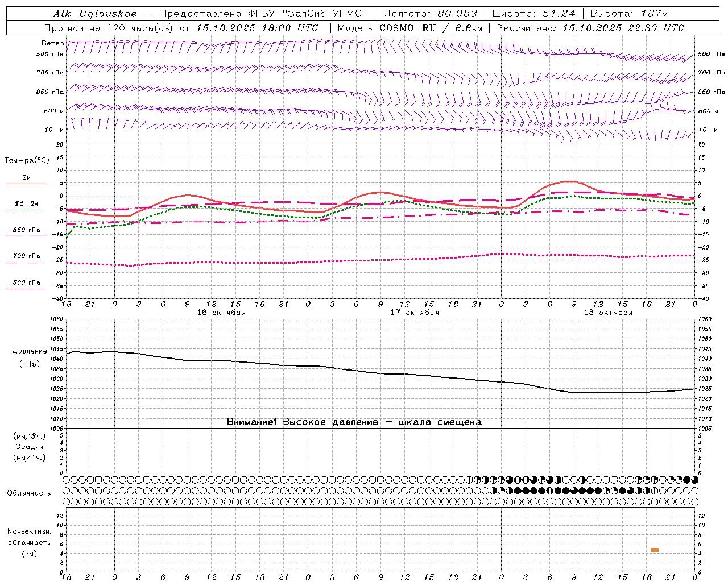Click the '1005' value on left pressure axis
The width and height of the screenshot is (728, 582).
pyautogui.click(x=57, y=428)
